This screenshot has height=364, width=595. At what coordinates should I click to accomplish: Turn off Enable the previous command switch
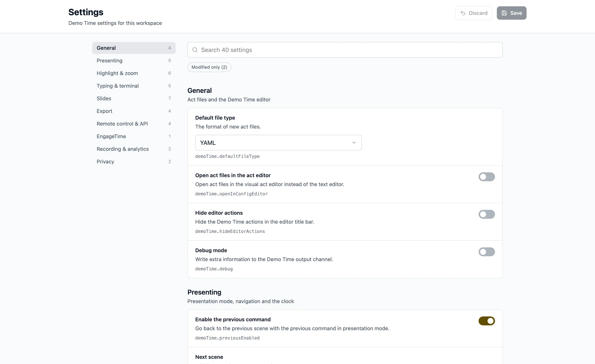tap(487, 321)
